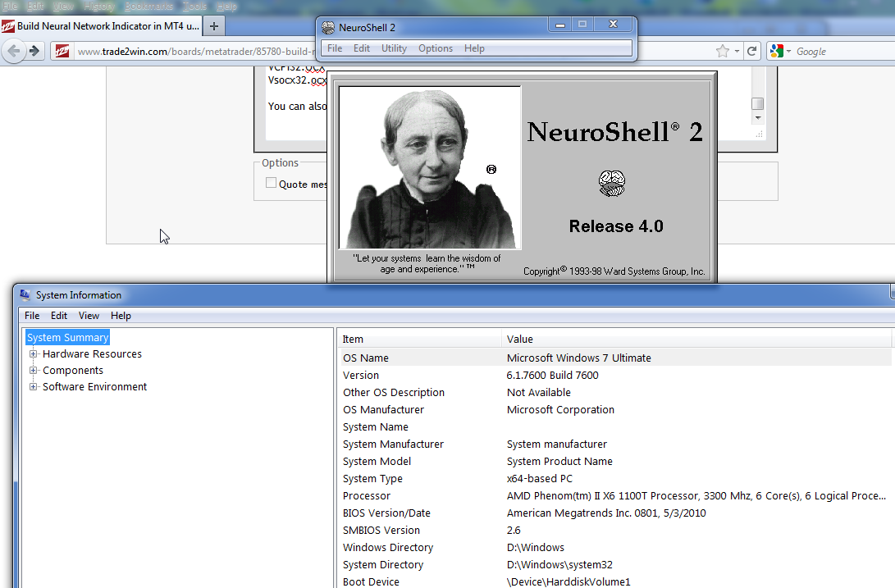This screenshot has width=895, height=588.
Task: Click the message box scrollbar thumb
Action: click(758, 103)
